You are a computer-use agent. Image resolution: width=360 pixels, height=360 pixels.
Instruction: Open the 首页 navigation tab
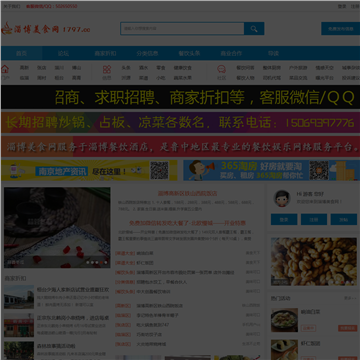(x=21, y=53)
